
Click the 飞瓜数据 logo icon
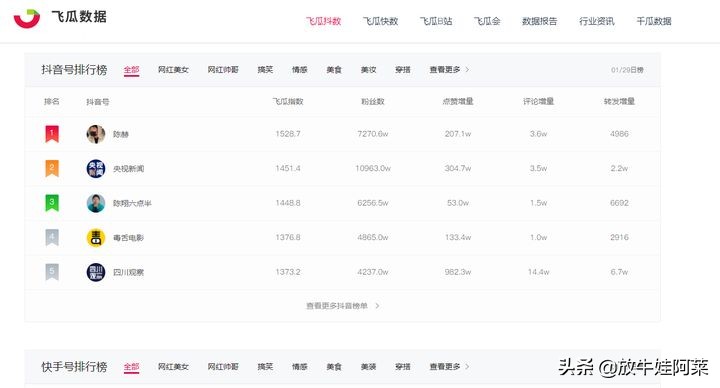pos(27,18)
